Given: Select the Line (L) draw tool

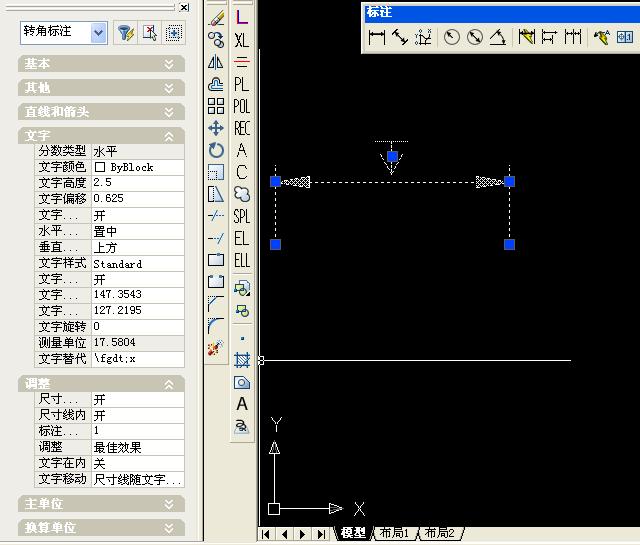Looking at the screenshot, I should [242, 18].
